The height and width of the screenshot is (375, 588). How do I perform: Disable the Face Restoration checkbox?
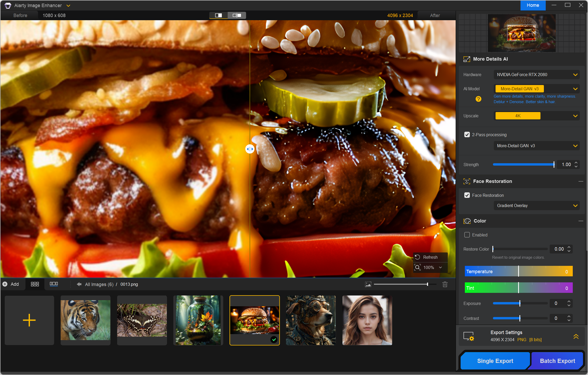click(x=467, y=195)
